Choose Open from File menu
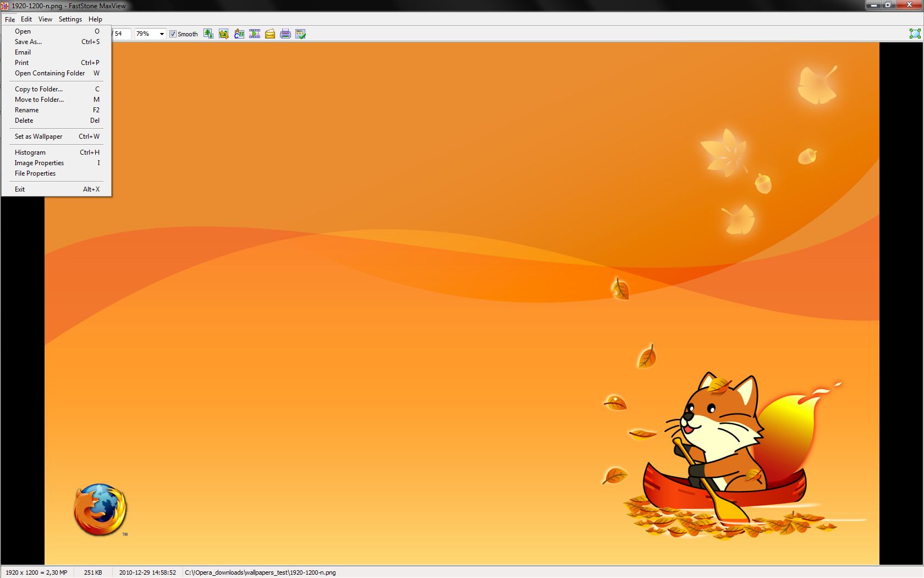924x578 pixels. tap(56, 31)
